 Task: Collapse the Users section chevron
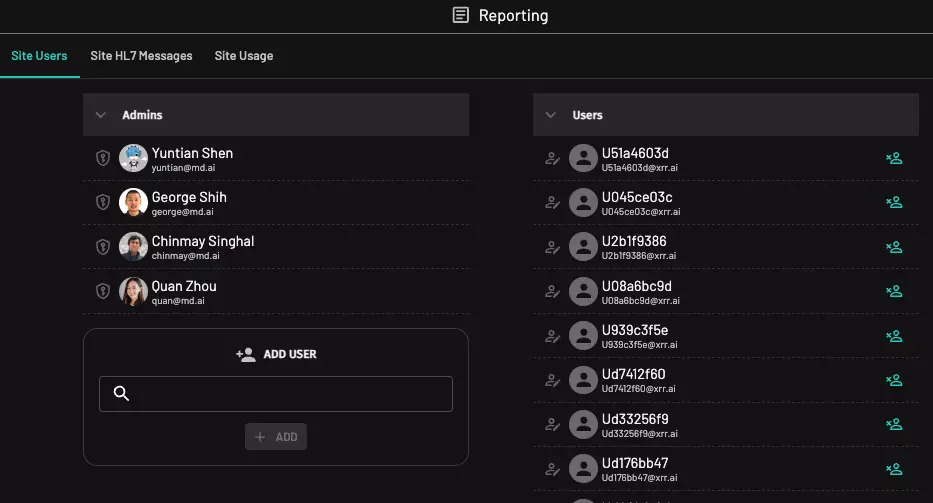[551, 115]
